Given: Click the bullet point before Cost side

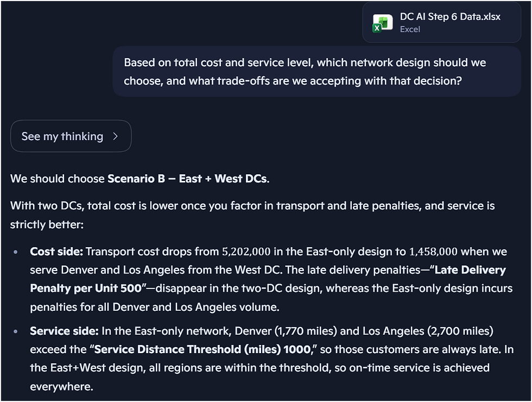Looking at the screenshot, I should pyautogui.click(x=17, y=252).
